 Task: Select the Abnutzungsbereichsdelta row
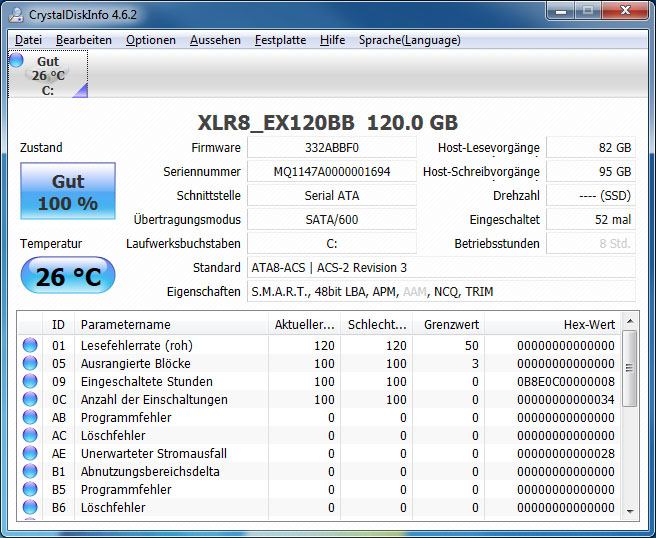(319, 471)
